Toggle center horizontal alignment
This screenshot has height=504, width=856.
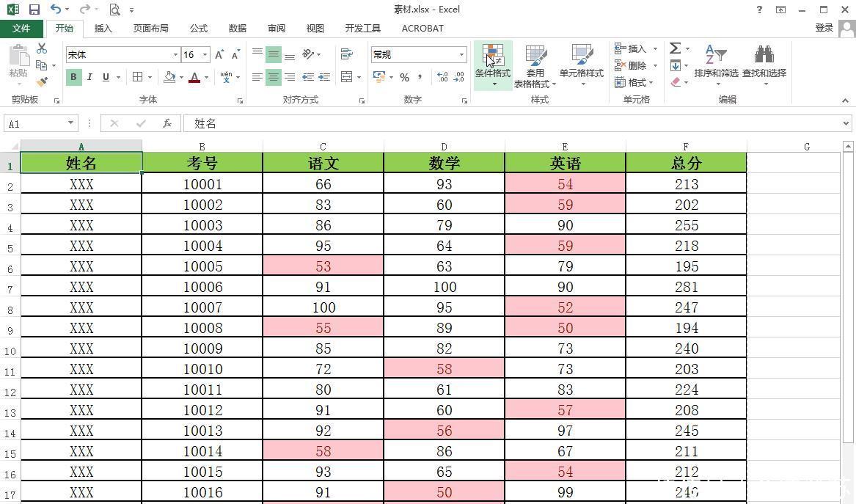273,77
